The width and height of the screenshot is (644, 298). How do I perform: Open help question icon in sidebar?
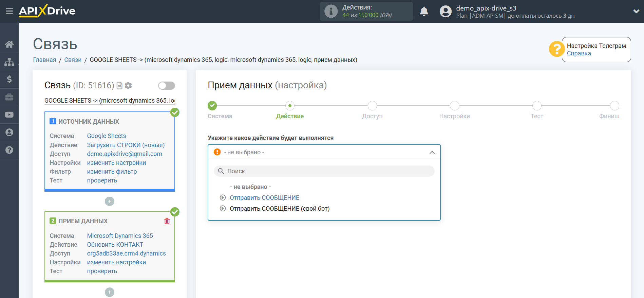coord(9,150)
